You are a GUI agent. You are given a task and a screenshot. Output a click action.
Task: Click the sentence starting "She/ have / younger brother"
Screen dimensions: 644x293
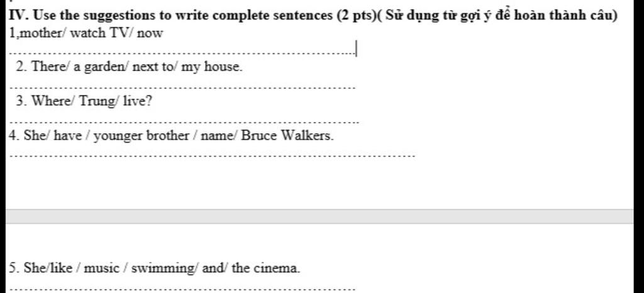point(171,135)
